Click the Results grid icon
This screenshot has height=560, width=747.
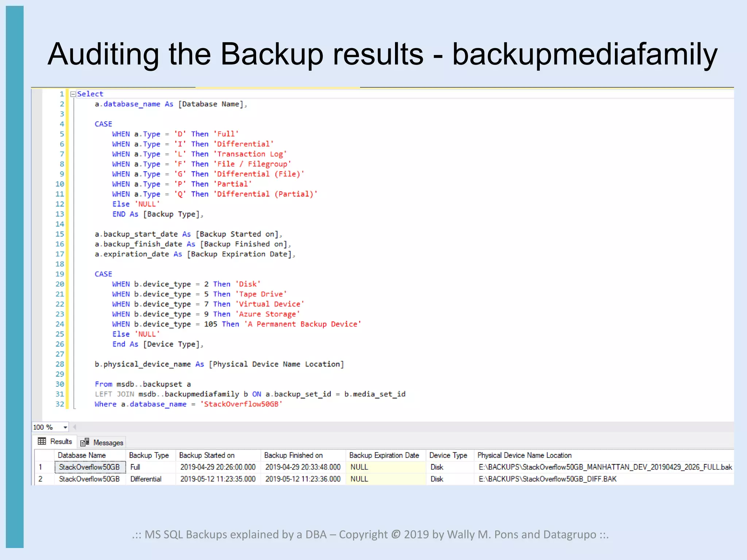coord(42,442)
